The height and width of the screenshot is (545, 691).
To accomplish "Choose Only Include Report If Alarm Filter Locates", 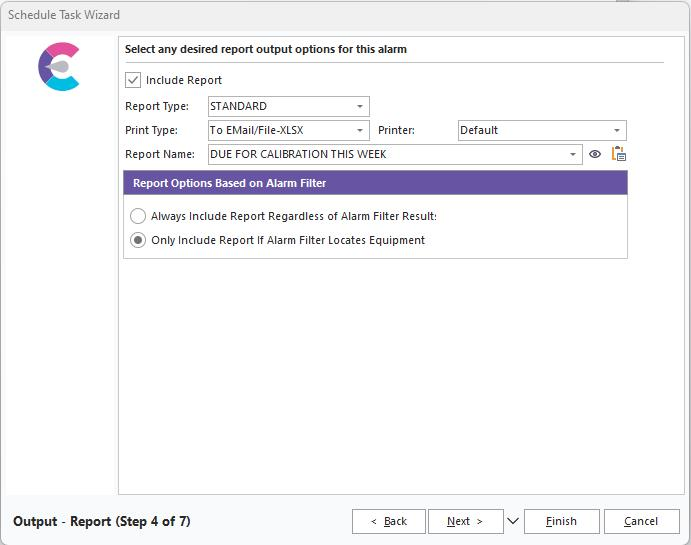I will pos(138,240).
